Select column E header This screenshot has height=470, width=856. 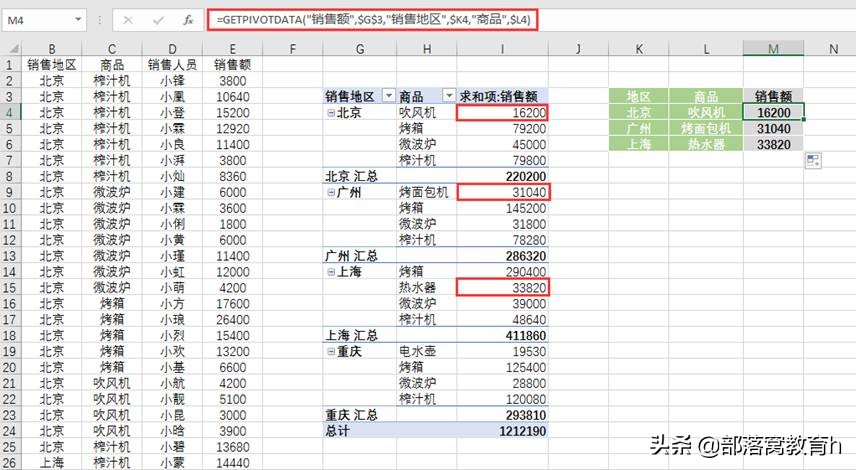[233, 49]
